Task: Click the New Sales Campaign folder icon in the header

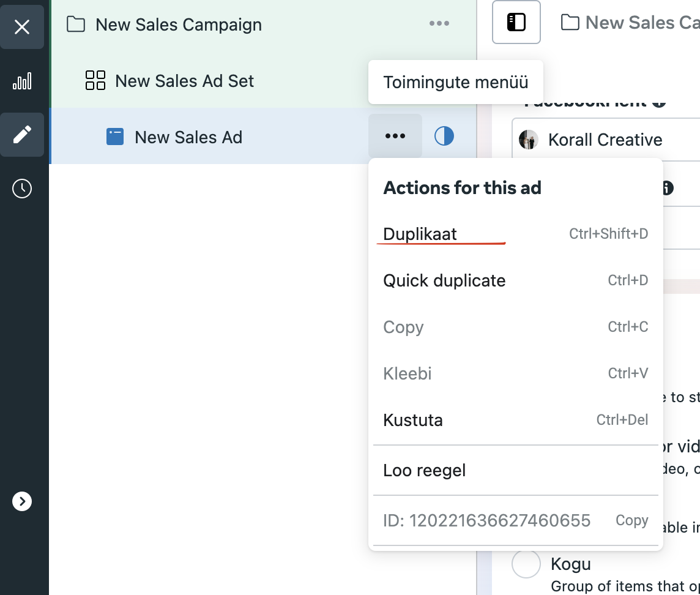Action: (x=570, y=22)
